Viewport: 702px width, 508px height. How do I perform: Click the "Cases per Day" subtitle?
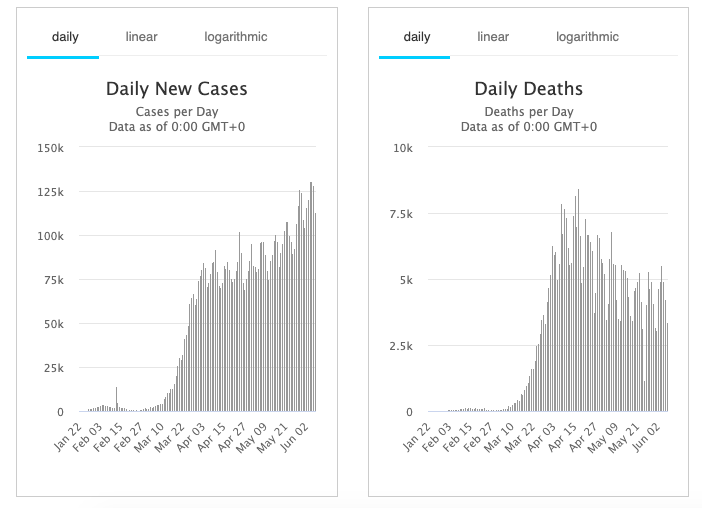(x=177, y=111)
